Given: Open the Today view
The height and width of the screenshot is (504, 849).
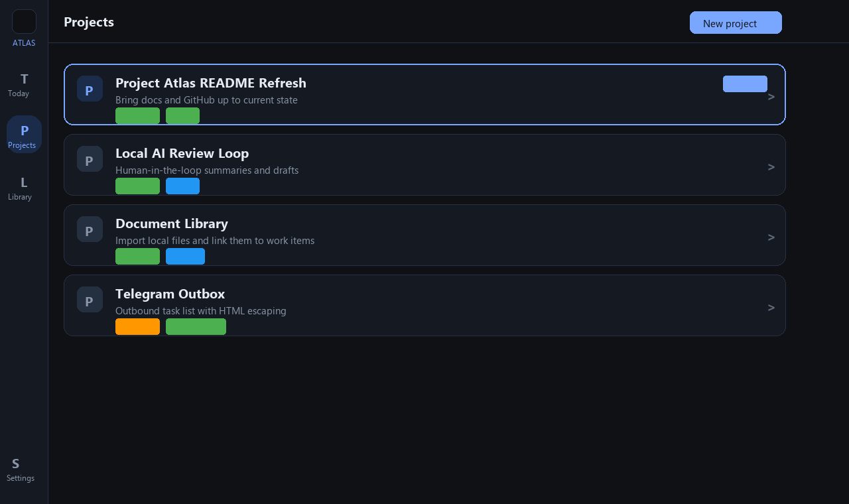Looking at the screenshot, I should (24, 84).
